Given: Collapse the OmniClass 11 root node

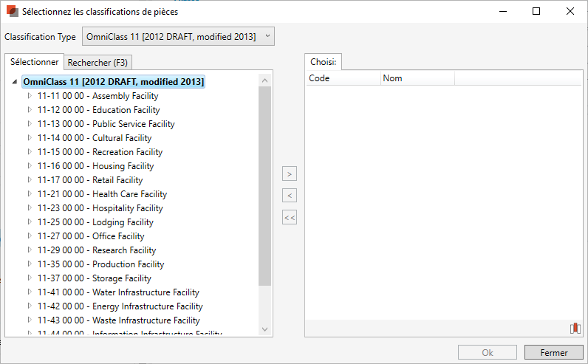Looking at the screenshot, I should [16, 82].
